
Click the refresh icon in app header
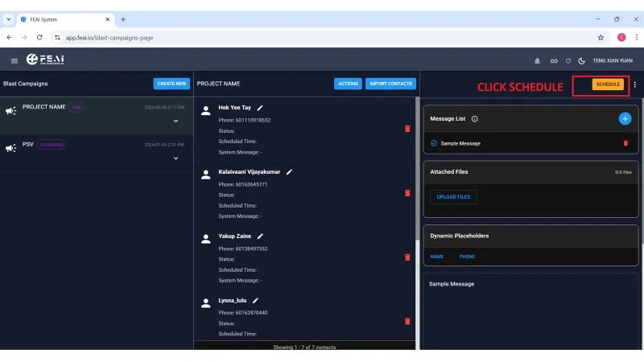(568, 61)
